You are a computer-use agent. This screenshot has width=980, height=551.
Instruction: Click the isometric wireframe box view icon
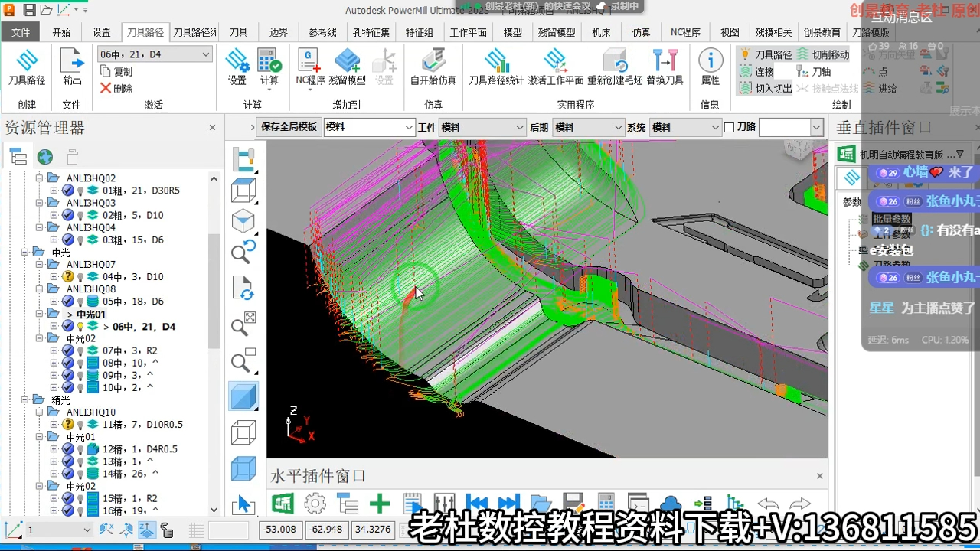click(x=243, y=191)
